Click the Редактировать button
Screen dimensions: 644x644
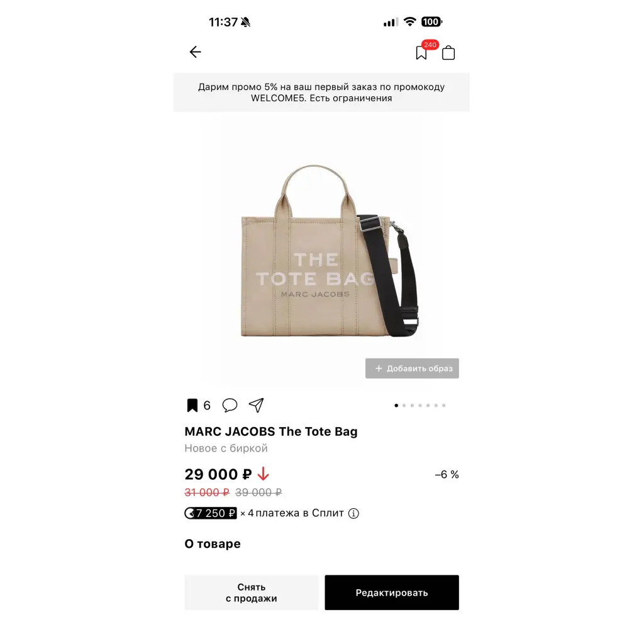pos(392,592)
